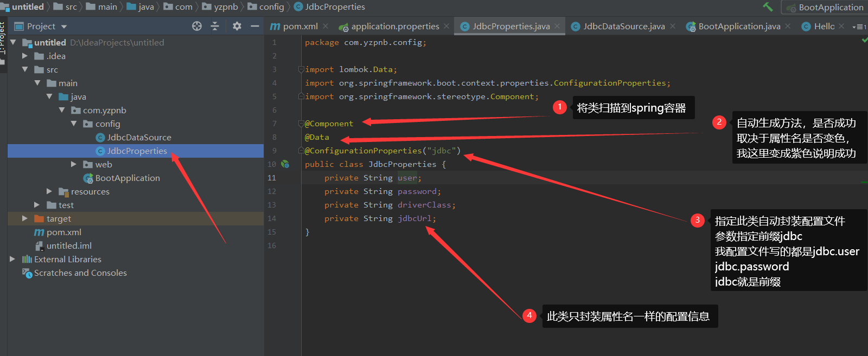Open the Project panel settings gear
The image size is (868, 356).
(x=237, y=26)
